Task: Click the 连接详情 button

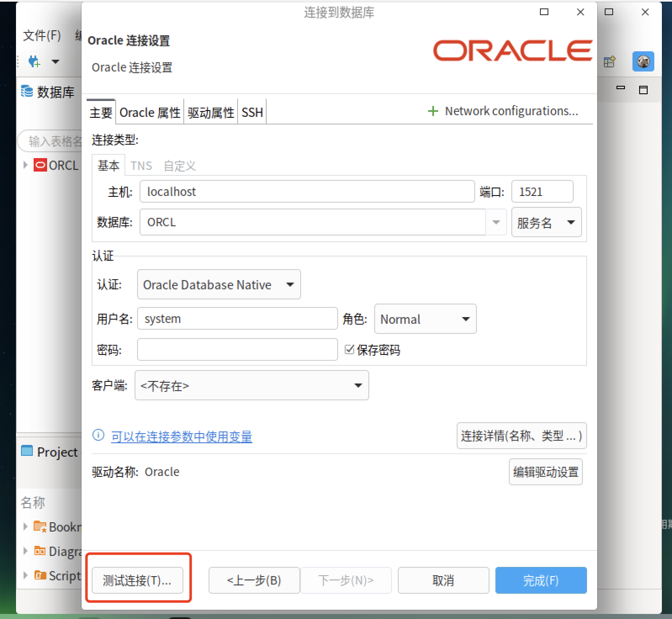Action: click(x=521, y=436)
